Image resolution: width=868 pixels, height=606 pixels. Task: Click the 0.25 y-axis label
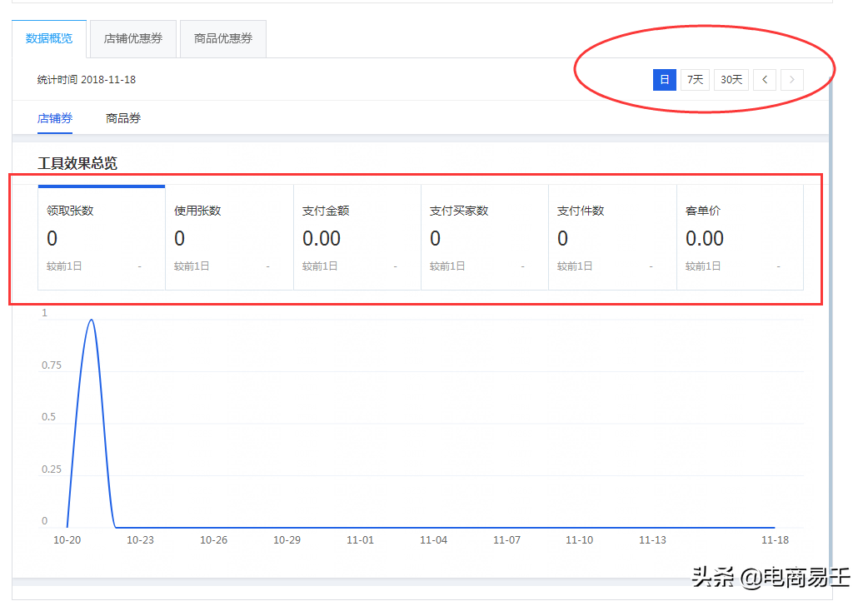click(52, 469)
